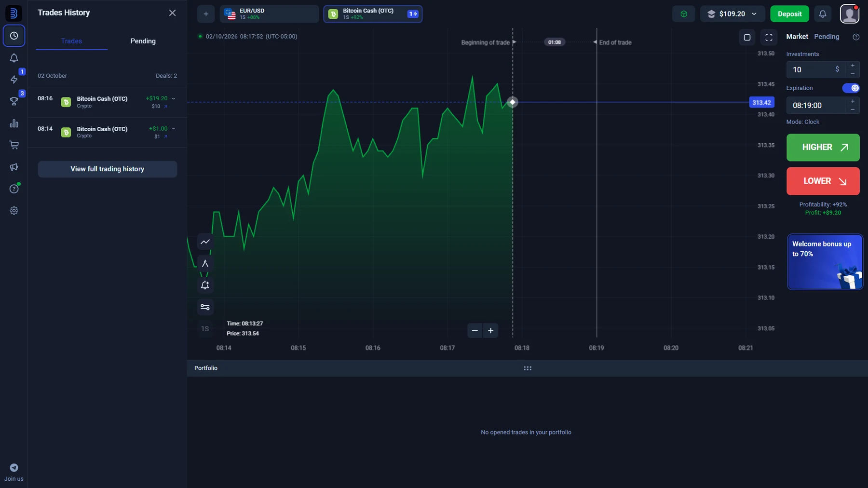Decrease the expiration time with minus
The image size is (868, 488).
coord(853,109)
